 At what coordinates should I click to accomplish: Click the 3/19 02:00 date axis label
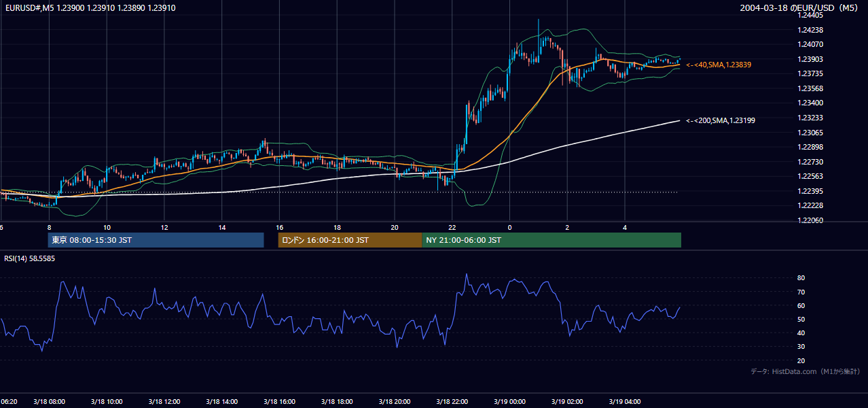568,402
